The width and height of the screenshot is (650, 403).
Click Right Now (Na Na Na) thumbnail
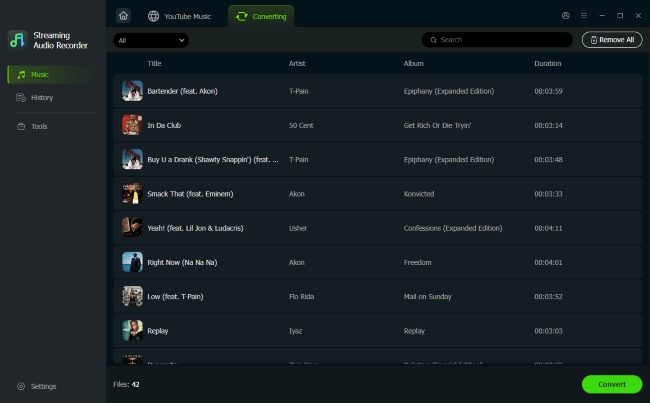[132, 262]
